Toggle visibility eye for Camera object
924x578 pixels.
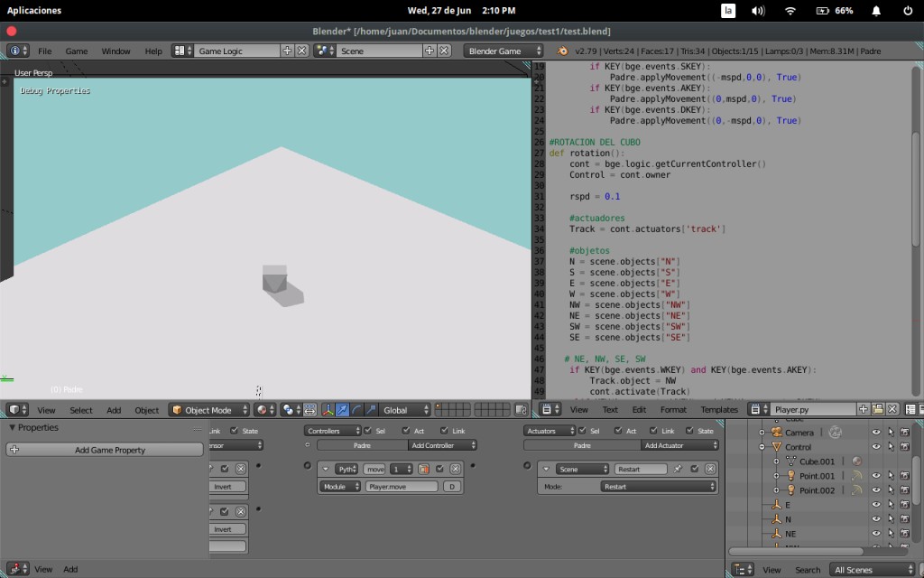tap(875, 433)
